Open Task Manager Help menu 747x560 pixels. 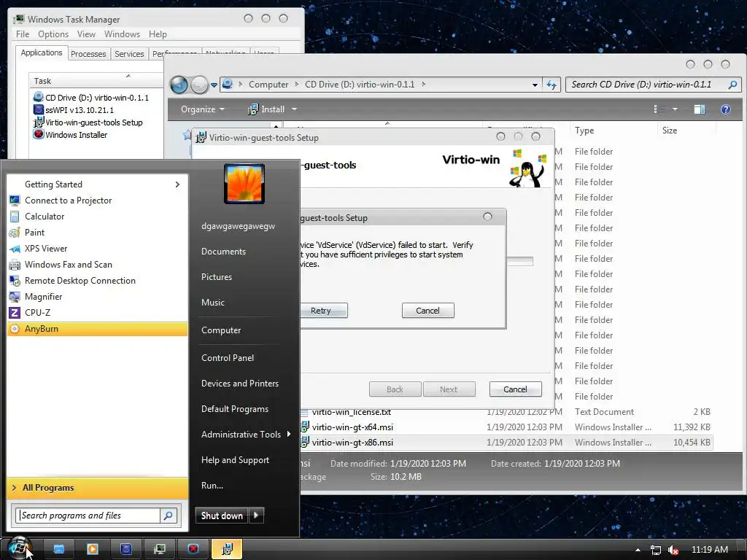pos(158,34)
